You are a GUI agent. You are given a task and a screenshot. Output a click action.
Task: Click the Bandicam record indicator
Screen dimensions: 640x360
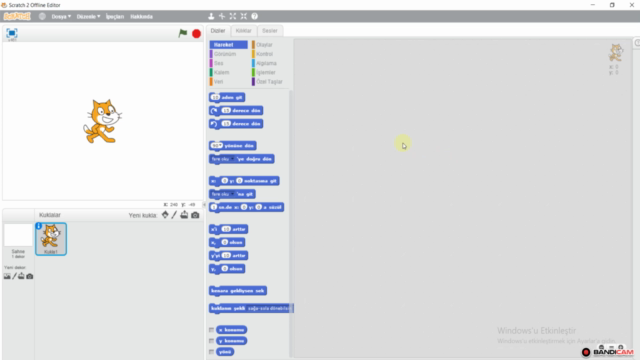click(x=586, y=352)
